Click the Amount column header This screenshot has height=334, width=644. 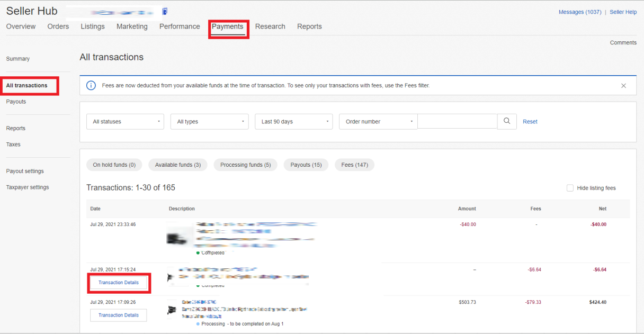(x=467, y=209)
